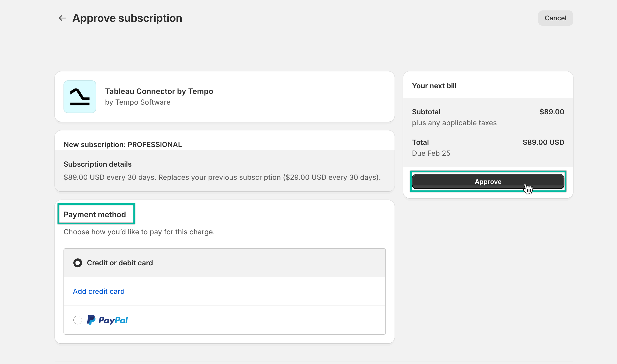Select the Credit or debit card radio button

[x=78, y=263]
